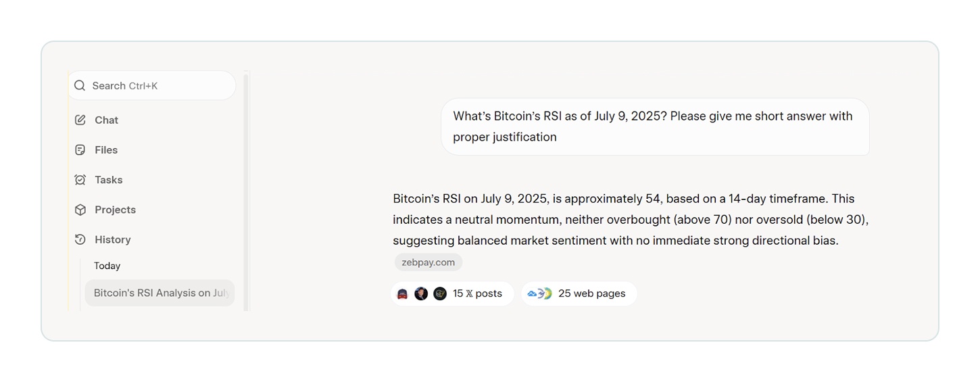
Task: Click the Tasks alarm clock icon
Action: point(80,180)
